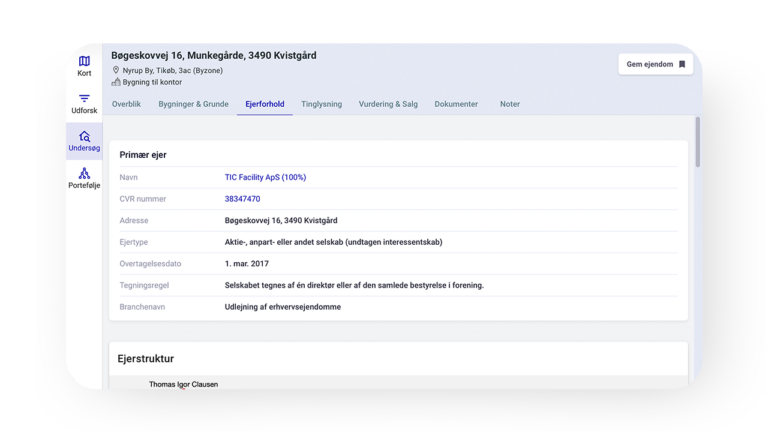Switch to the Overblik tab
768x432 pixels.
(x=126, y=104)
